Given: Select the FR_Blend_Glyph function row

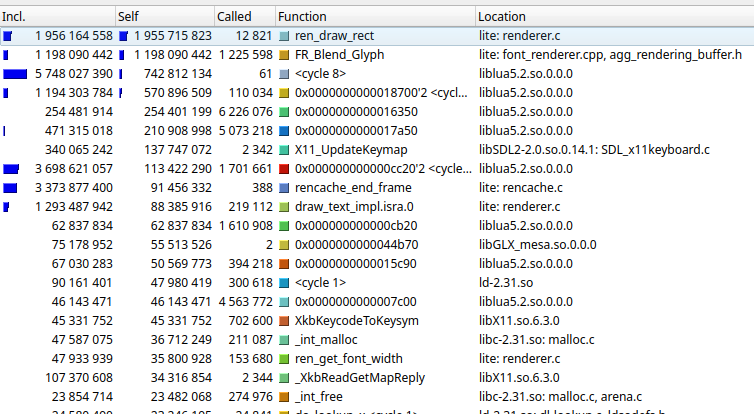Looking at the screenshot, I should click(x=377, y=55).
